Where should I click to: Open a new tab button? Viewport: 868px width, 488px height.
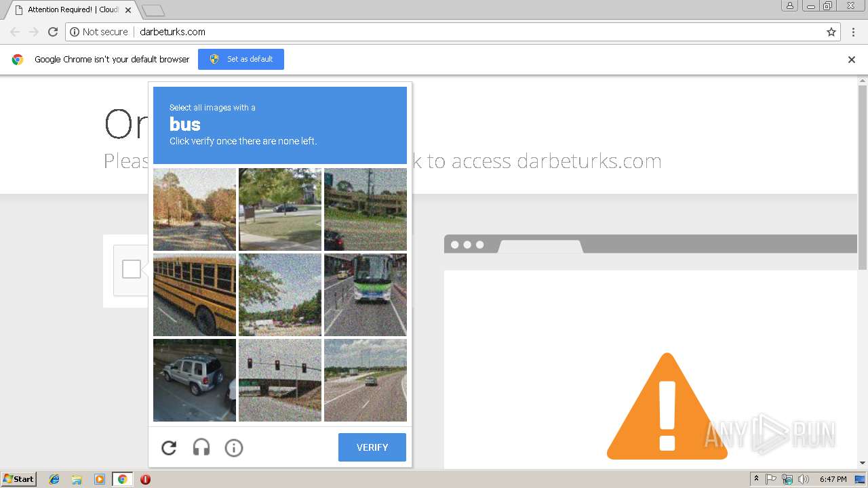tap(153, 10)
